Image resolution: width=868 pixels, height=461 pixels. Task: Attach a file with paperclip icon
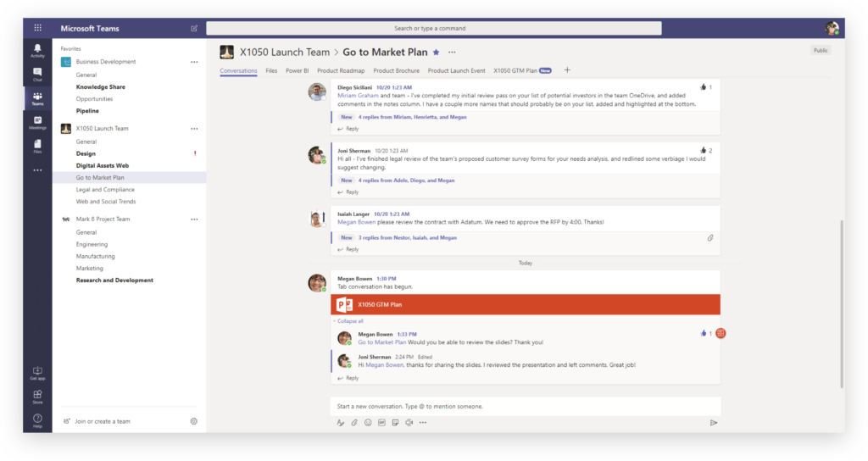(354, 423)
